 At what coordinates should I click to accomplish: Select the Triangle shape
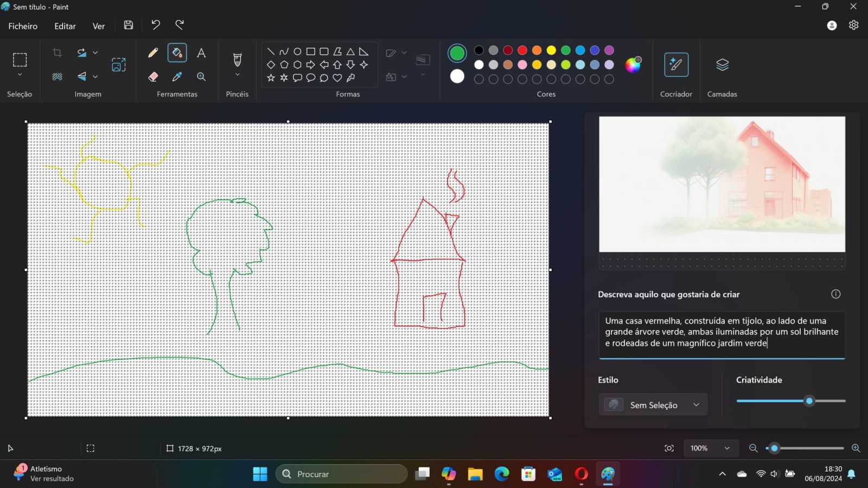(x=350, y=52)
